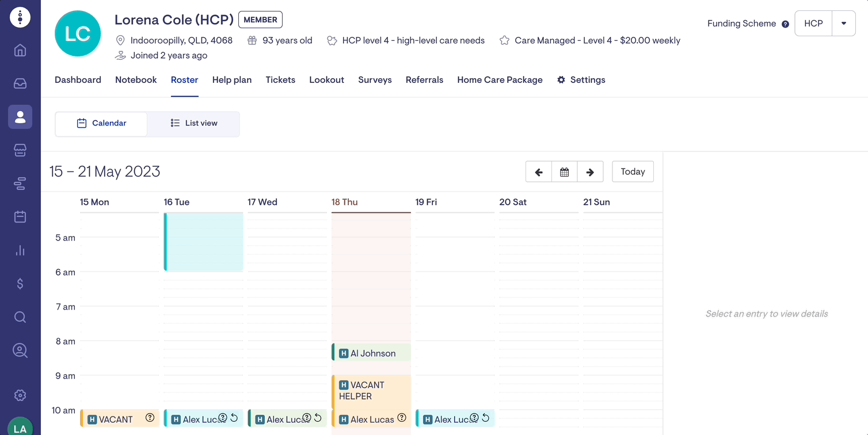Image resolution: width=868 pixels, height=435 pixels.
Task: Click the storefront icon in the sidebar
Action: tap(20, 150)
